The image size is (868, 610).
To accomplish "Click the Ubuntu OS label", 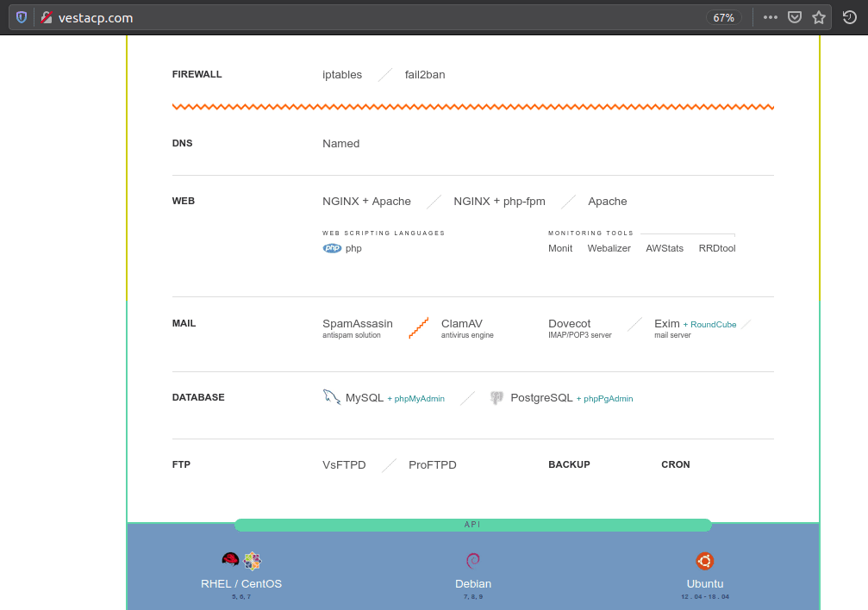I will [x=705, y=584].
